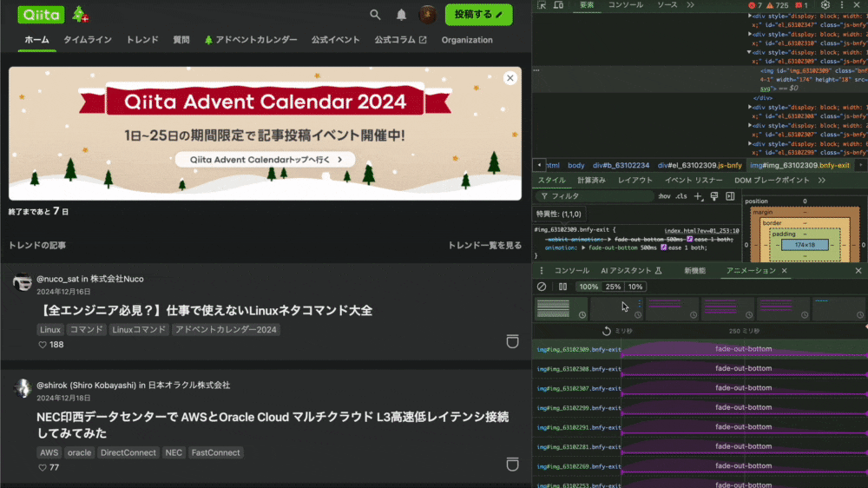Image resolution: width=868 pixels, height=488 pixels.
Task: Open the AI アシスタント drawer tab
Action: pos(631,271)
